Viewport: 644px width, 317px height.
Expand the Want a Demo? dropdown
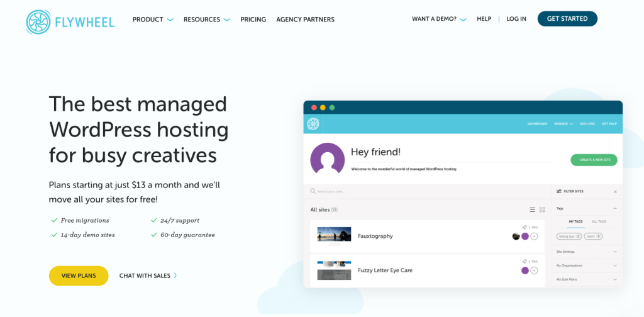pos(439,19)
